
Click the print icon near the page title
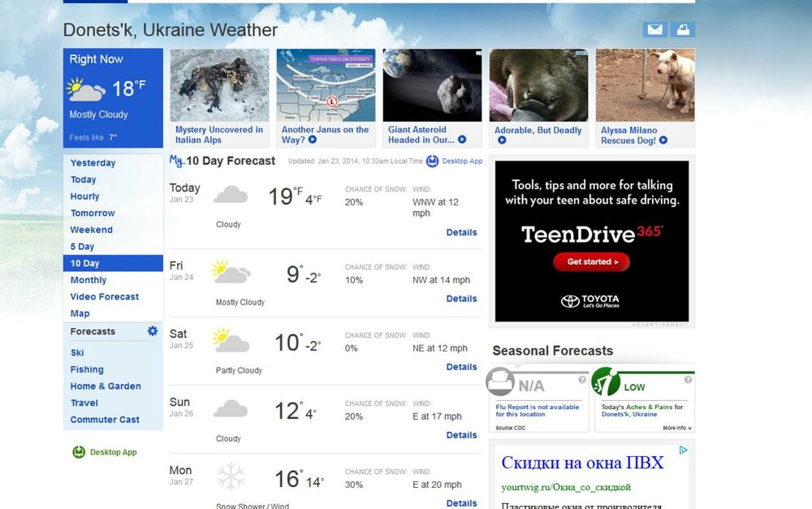[683, 29]
